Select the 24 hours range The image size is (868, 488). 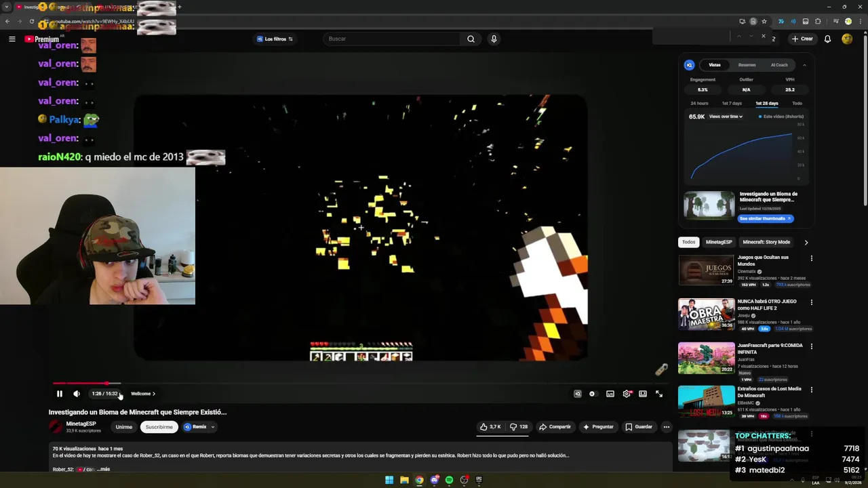point(699,104)
